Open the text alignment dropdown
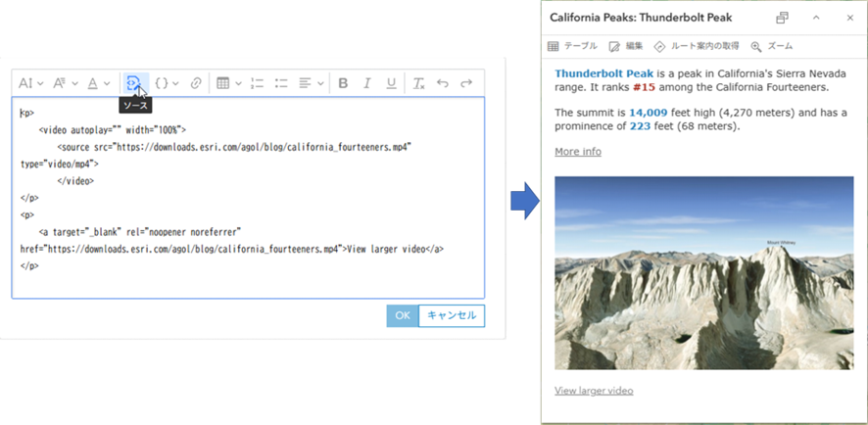 [x=312, y=83]
